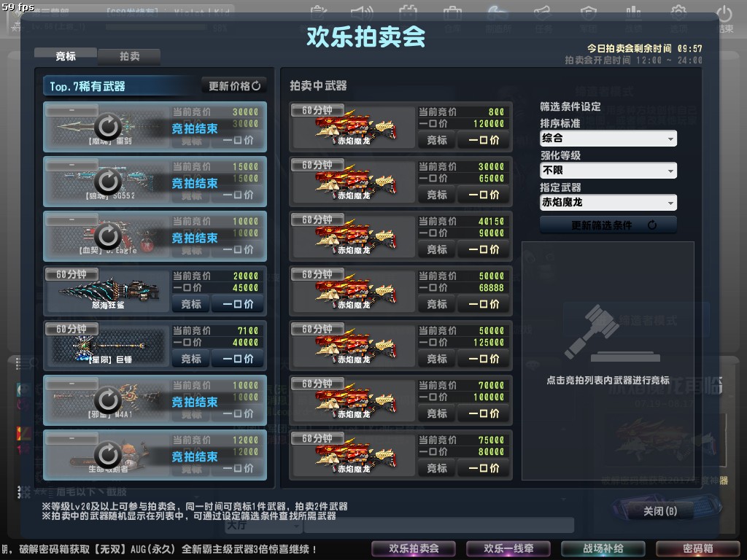Click 更新筛选条件 button
The image size is (747, 560).
coord(608,225)
